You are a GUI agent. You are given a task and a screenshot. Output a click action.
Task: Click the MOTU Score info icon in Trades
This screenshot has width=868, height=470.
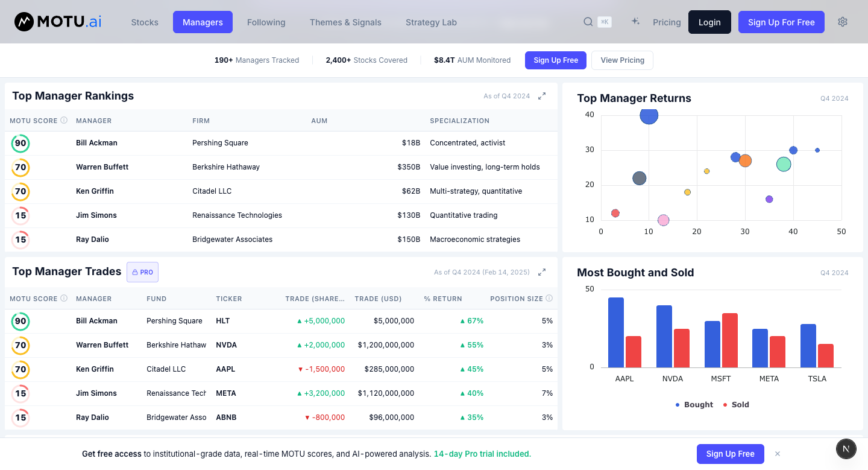(x=64, y=299)
